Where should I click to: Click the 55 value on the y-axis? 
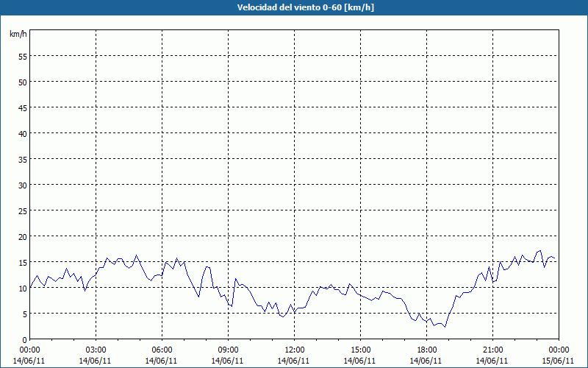pyautogui.click(x=23, y=57)
